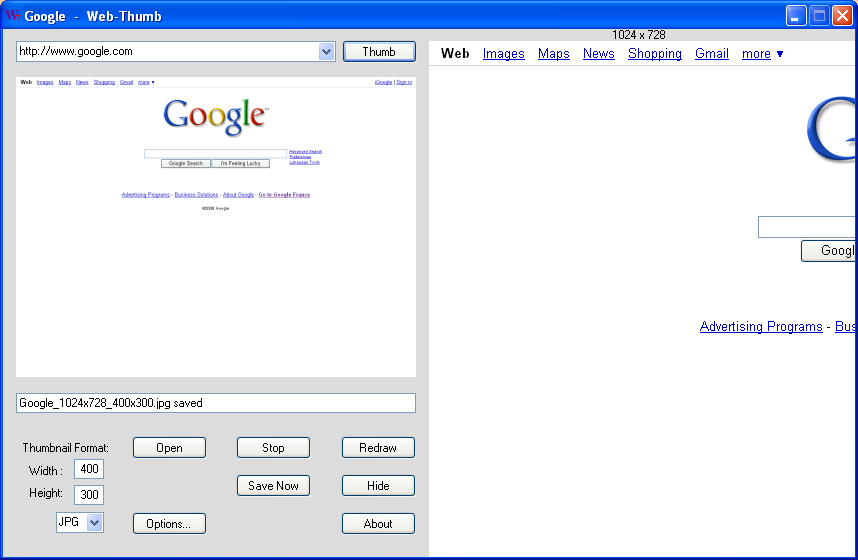Click Advertising Programs link in preview

[x=761, y=327]
